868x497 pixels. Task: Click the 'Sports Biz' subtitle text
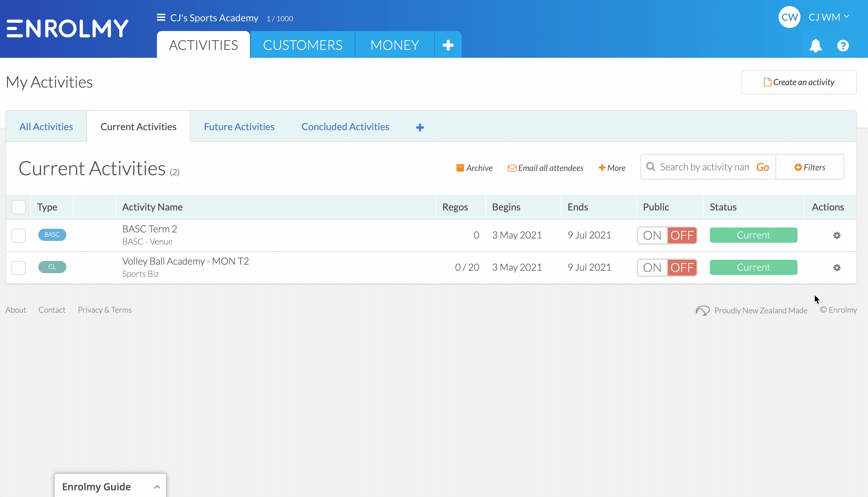(x=140, y=274)
